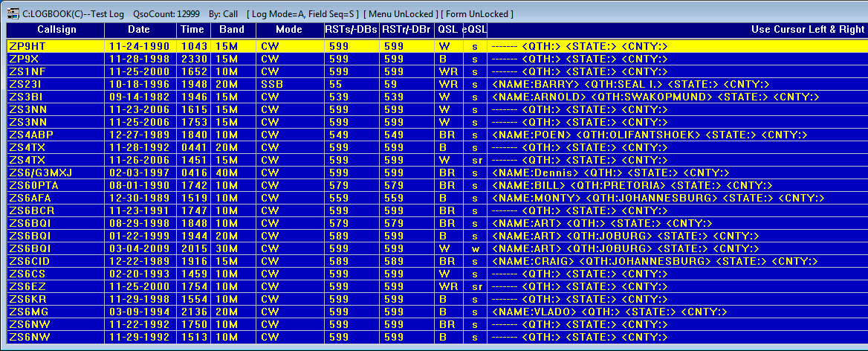Click the Band column header

[233, 30]
